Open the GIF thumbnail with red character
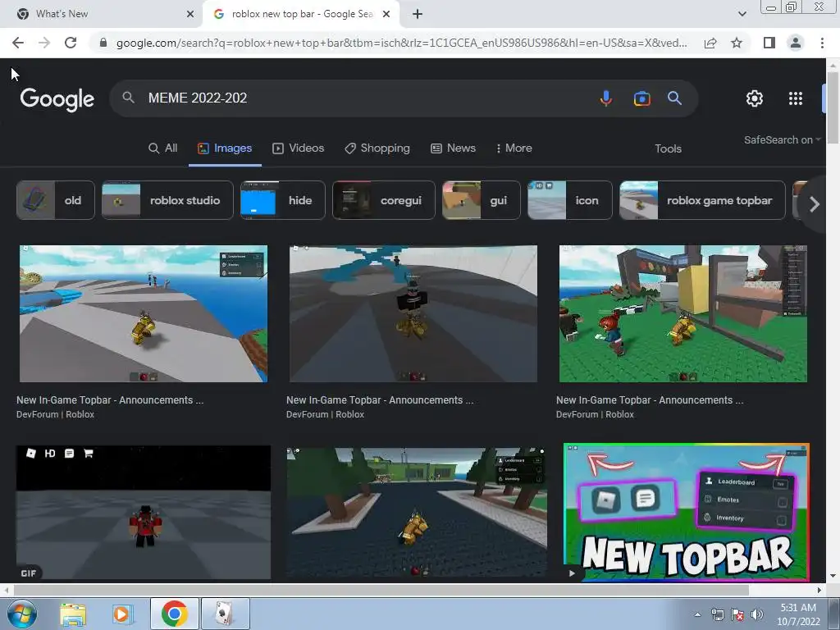 144,512
